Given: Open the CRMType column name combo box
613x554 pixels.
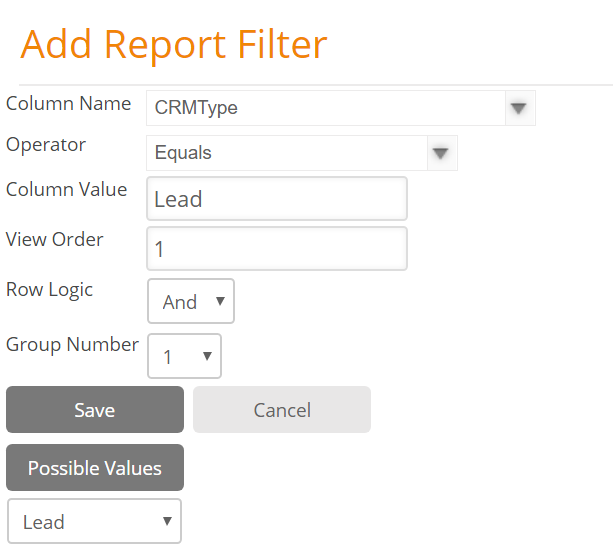Looking at the screenshot, I should click(341, 108).
